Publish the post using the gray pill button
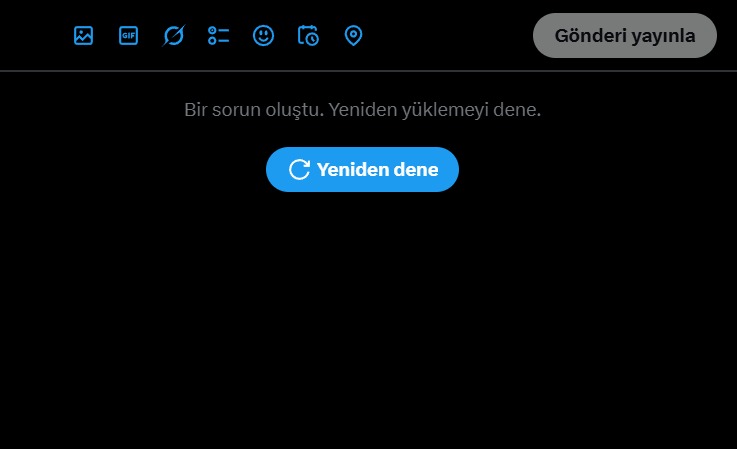This screenshot has height=449, width=737. tap(625, 36)
